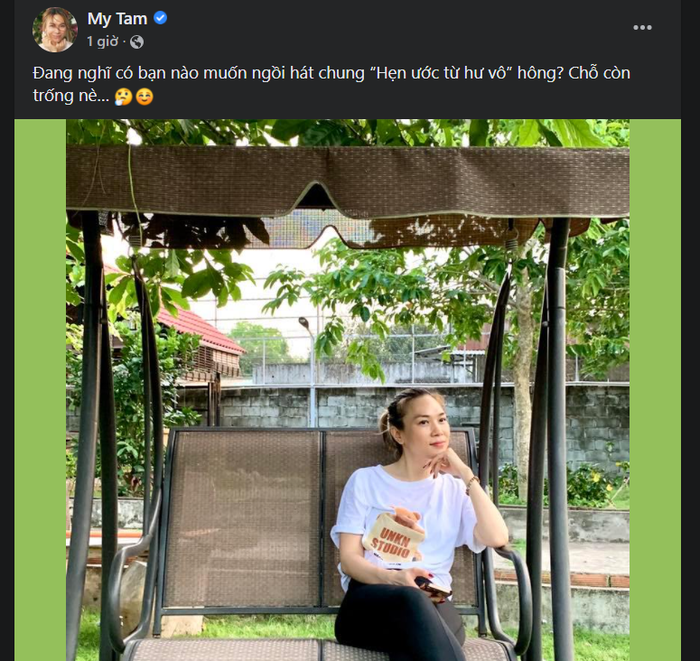
Task: Open the post's '1 giờ' timestamp
Action: click(x=102, y=42)
